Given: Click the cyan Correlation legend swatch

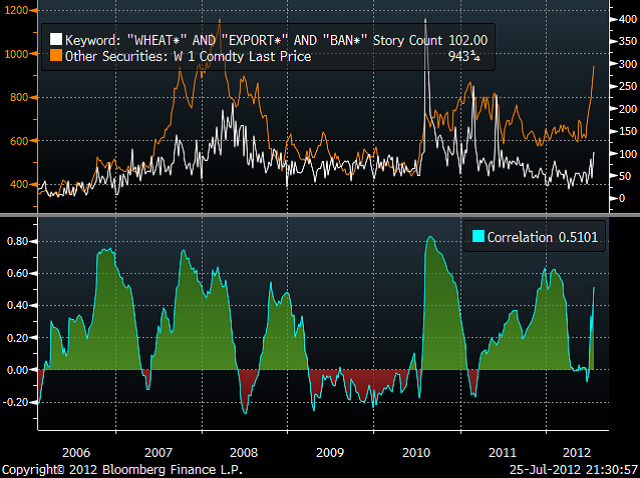Looking at the screenshot, I should pos(477,239).
